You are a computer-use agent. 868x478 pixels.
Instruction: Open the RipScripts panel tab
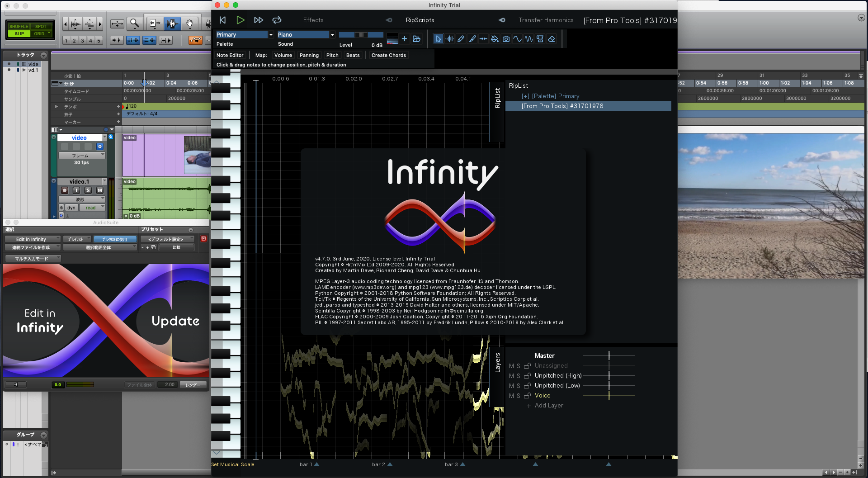[420, 20]
